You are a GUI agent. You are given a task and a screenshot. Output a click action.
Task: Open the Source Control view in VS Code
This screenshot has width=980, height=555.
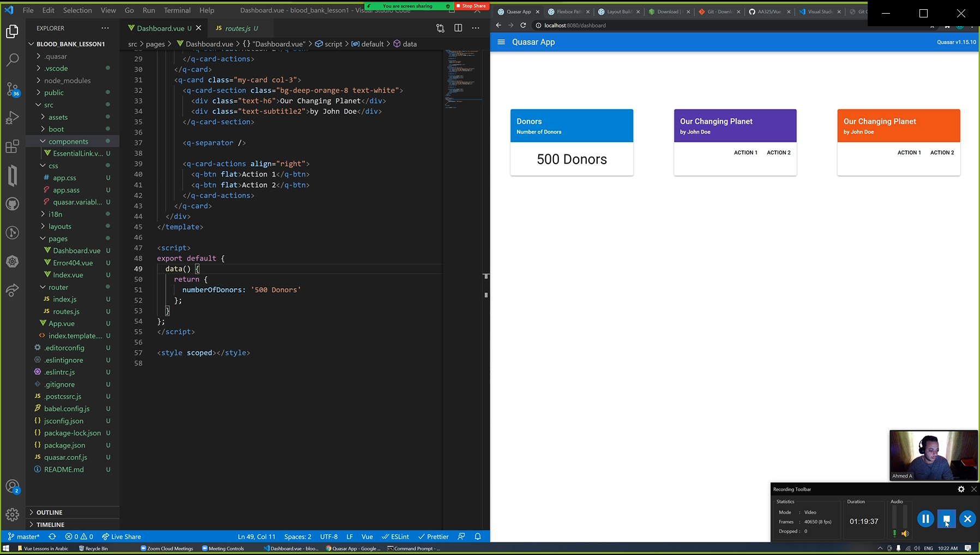[12, 88]
